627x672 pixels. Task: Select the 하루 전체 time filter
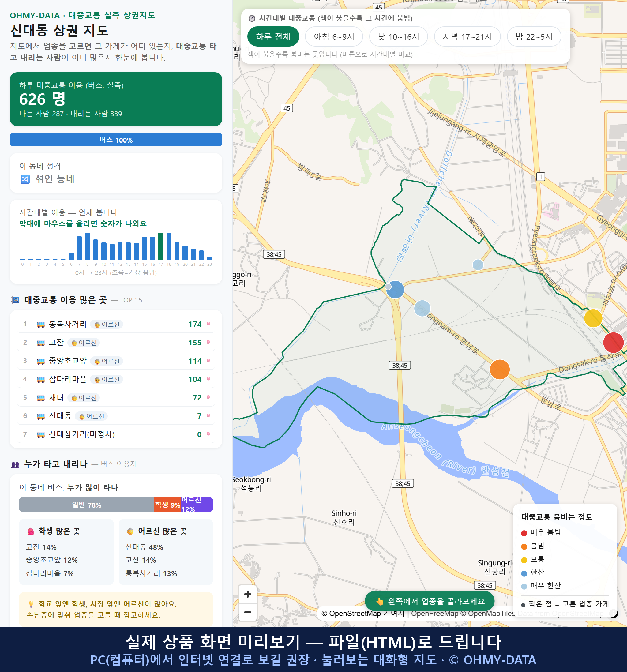pos(273,36)
